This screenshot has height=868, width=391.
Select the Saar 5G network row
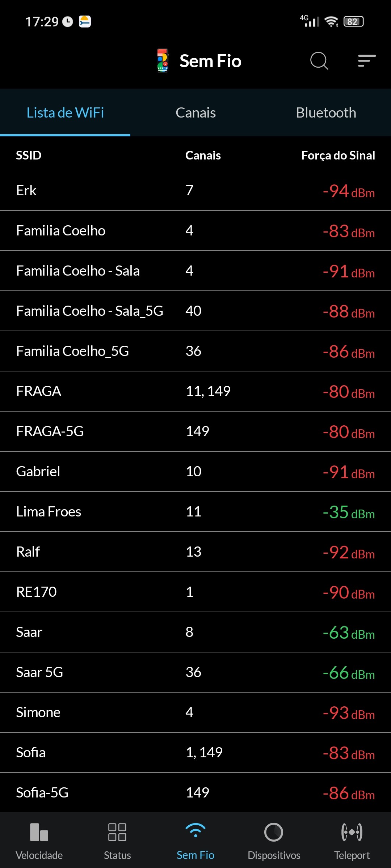pyautogui.click(x=195, y=672)
